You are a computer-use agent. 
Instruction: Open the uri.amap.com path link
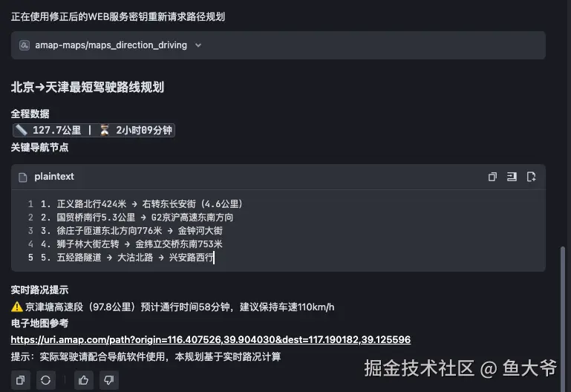pos(210,339)
